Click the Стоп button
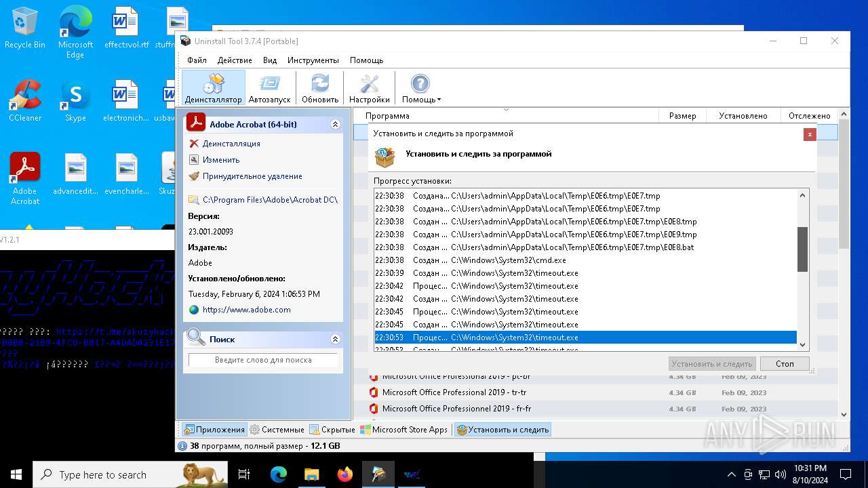 click(x=785, y=364)
